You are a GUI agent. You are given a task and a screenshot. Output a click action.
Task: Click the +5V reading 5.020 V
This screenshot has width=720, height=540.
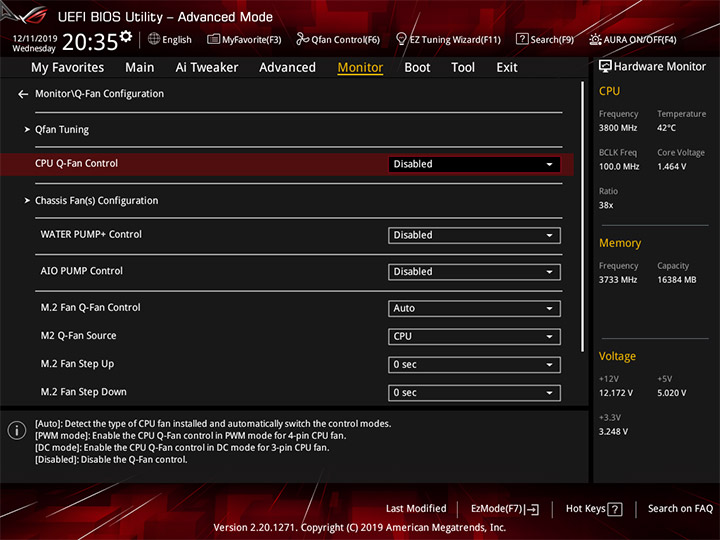pyautogui.click(x=672, y=393)
